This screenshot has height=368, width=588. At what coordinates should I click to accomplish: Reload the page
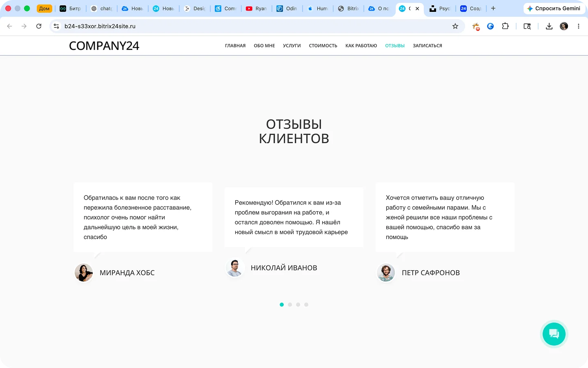pyautogui.click(x=39, y=26)
